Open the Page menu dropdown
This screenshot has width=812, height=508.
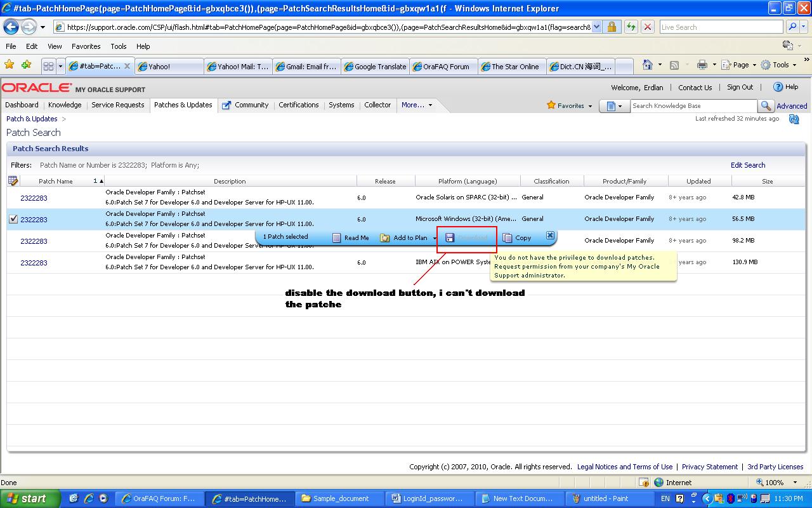coord(739,65)
